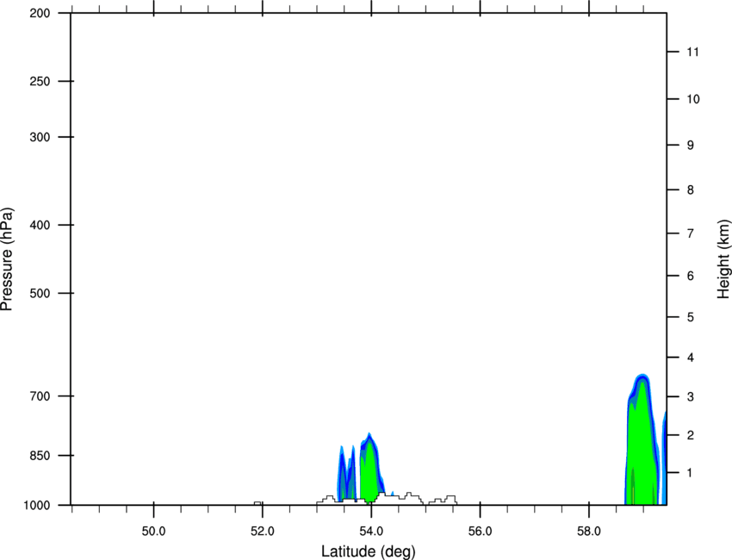Click the 500 pressure tick label

point(40,293)
